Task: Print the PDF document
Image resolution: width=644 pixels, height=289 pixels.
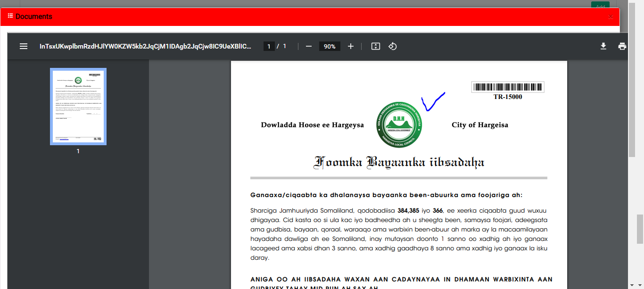Action: 622,46
